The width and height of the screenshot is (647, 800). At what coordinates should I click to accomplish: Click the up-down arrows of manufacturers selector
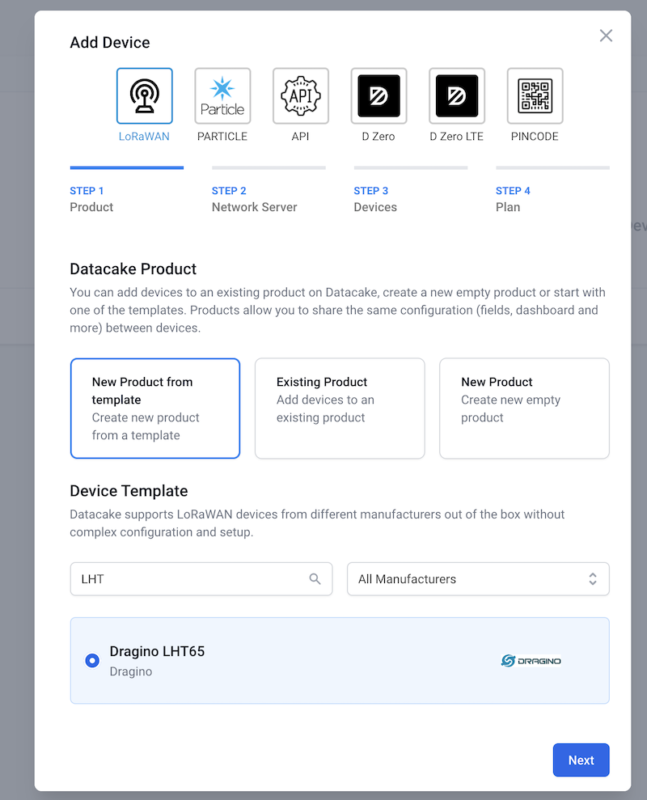pos(592,579)
